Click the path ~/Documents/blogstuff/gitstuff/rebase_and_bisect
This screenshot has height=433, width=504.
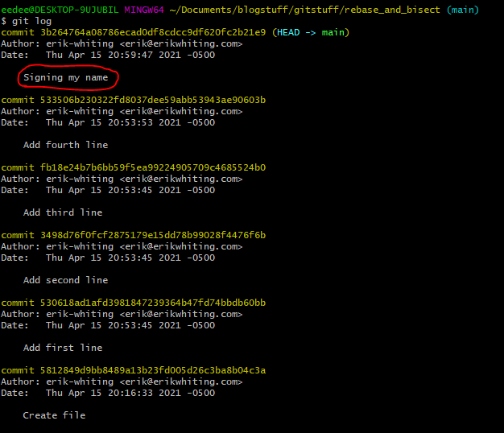(304, 10)
